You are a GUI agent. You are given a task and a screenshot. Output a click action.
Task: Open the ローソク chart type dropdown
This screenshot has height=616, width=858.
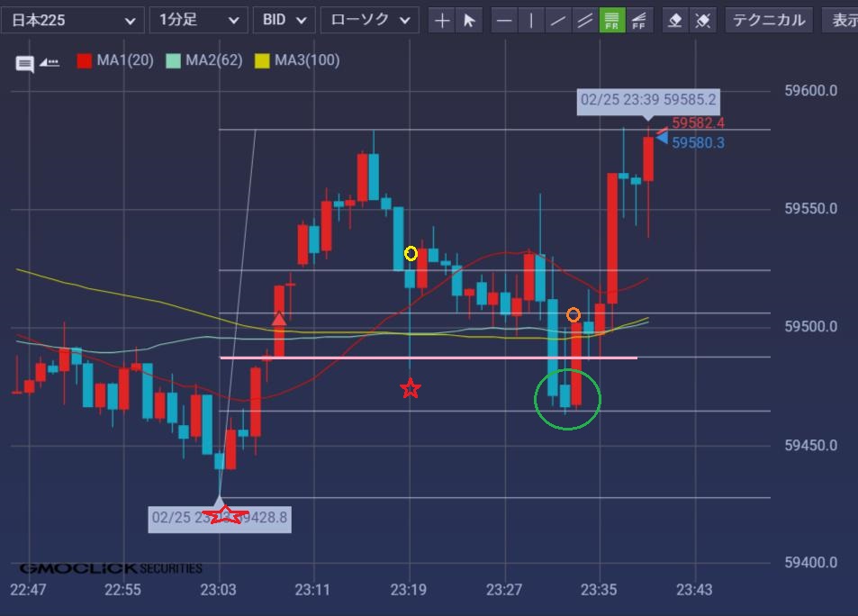click(x=369, y=20)
